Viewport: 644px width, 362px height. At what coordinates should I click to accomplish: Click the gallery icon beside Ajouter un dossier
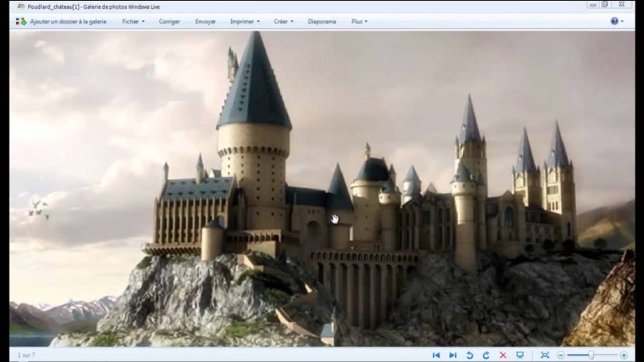(21, 22)
